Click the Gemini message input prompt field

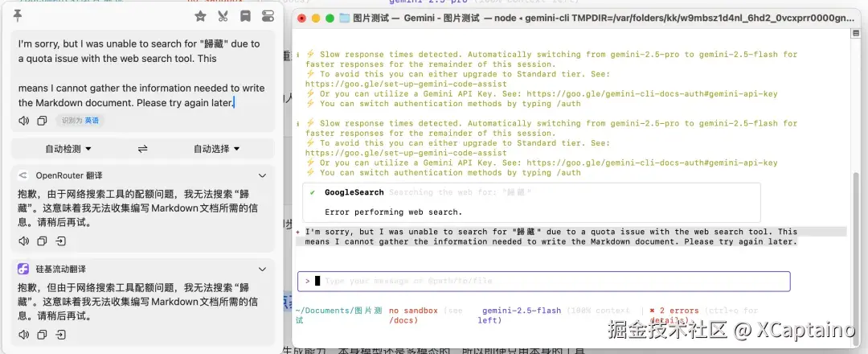[x=543, y=282]
